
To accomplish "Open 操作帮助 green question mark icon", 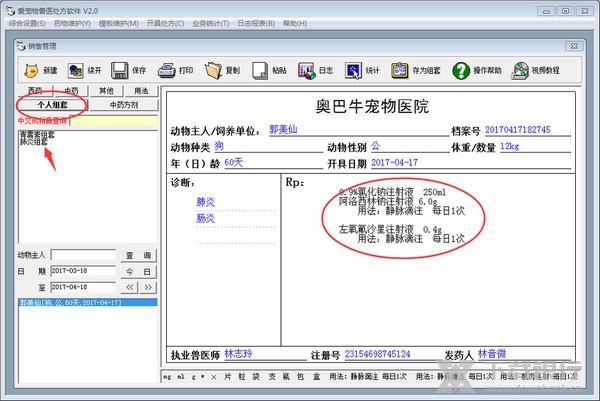I will [461, 71].
